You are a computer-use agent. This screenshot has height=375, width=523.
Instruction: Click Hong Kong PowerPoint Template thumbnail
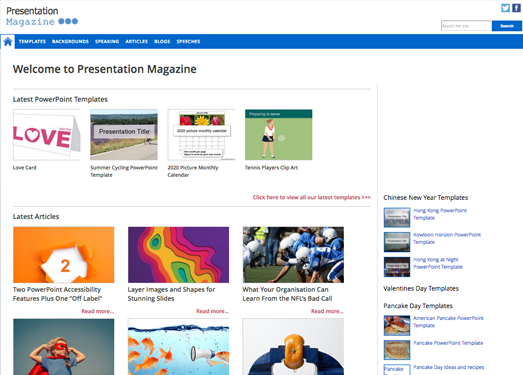coord(397,218)
